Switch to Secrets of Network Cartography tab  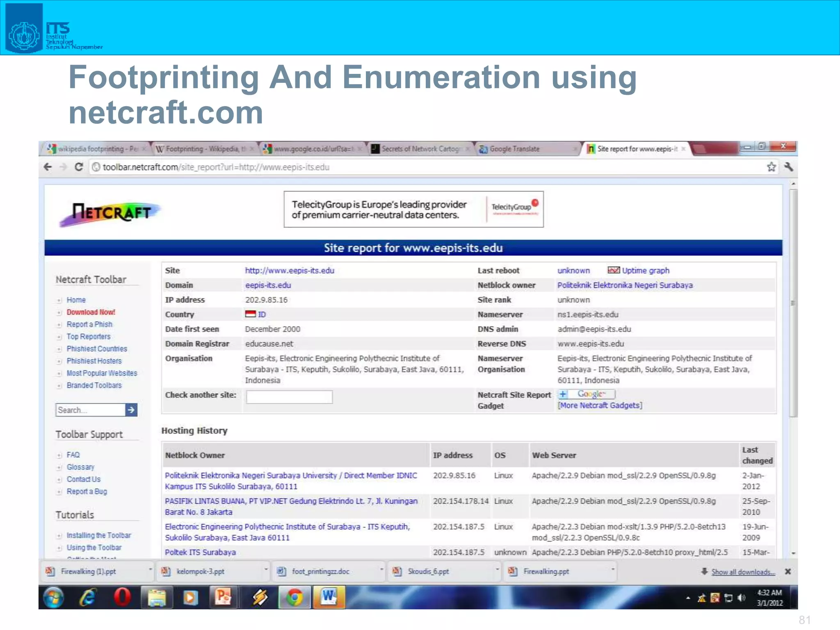[420, 149]
